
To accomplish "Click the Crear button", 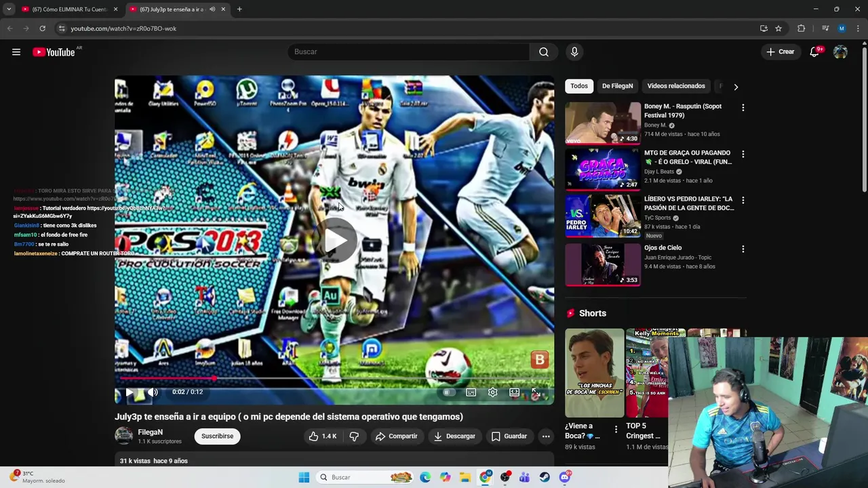I will [781, 52].
